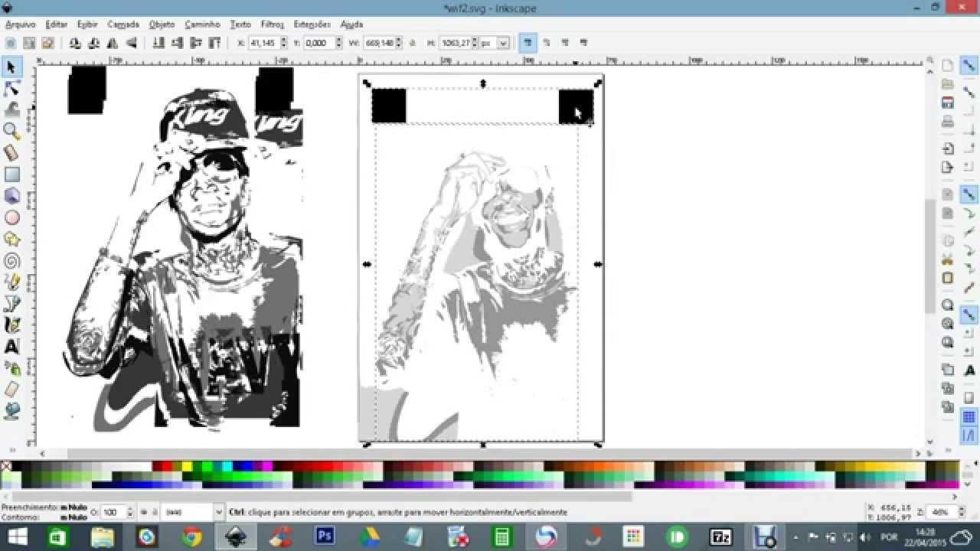Open the Arquivo menu
Screen dimensions: 980x551
(x=20, y=24)
